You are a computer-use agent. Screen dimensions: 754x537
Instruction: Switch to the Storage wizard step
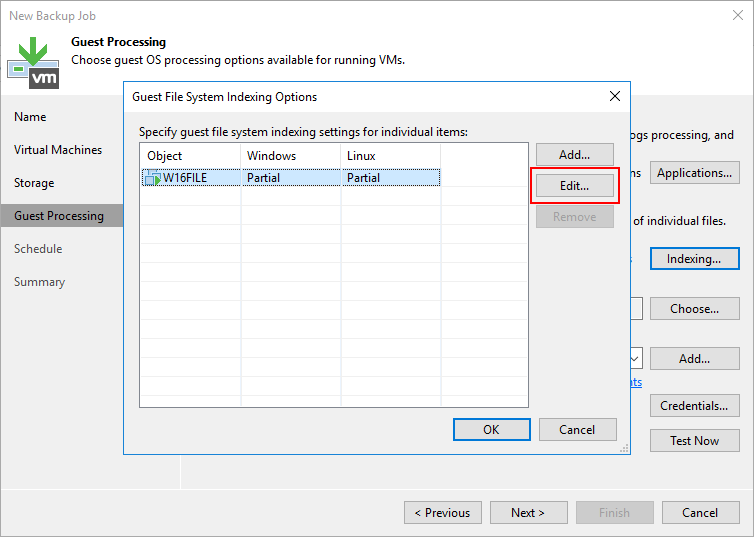click(34, 183)
